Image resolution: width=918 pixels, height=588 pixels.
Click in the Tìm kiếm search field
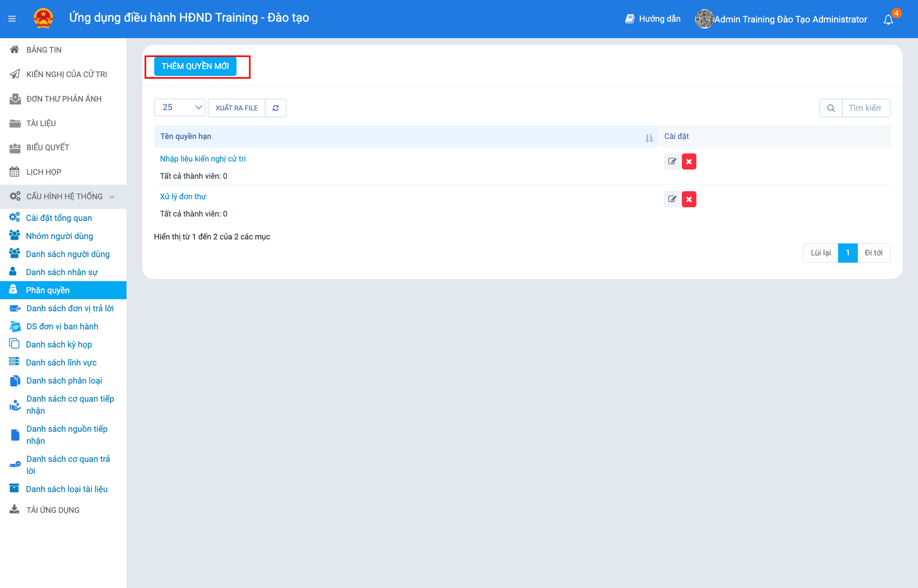point(865,108)
